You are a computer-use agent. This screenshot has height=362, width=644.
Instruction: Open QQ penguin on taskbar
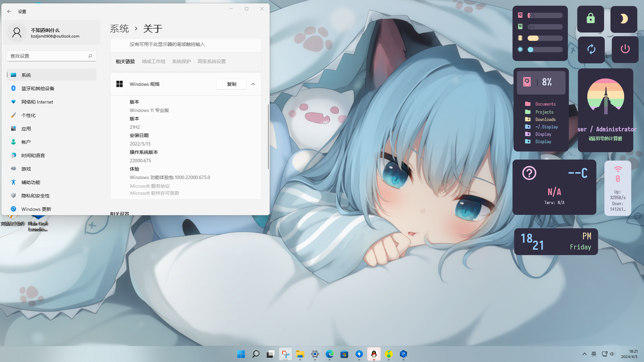pos(374,354)
